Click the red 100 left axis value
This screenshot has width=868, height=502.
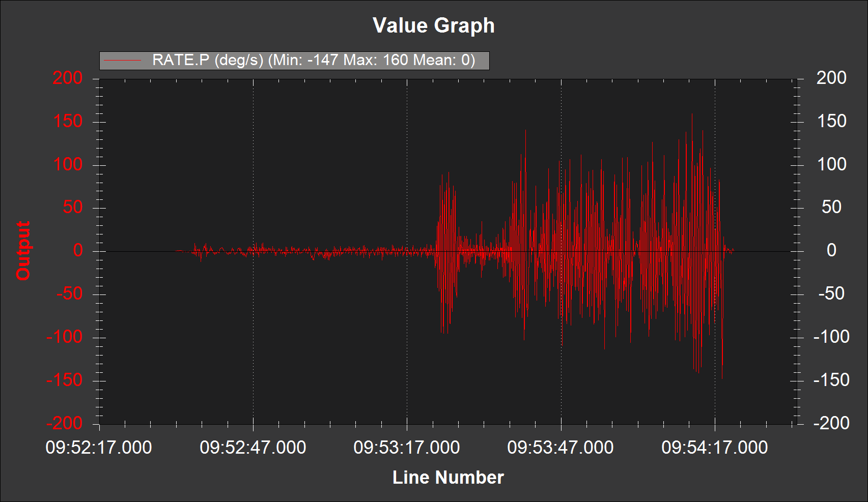point(67,165)
